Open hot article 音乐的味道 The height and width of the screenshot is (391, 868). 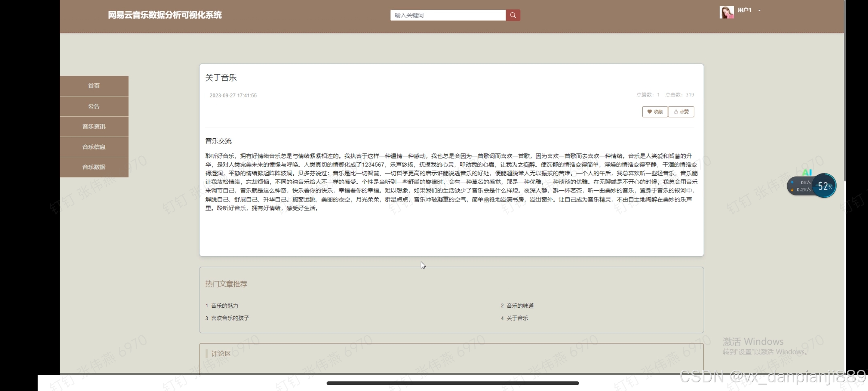tap(520, 306)
